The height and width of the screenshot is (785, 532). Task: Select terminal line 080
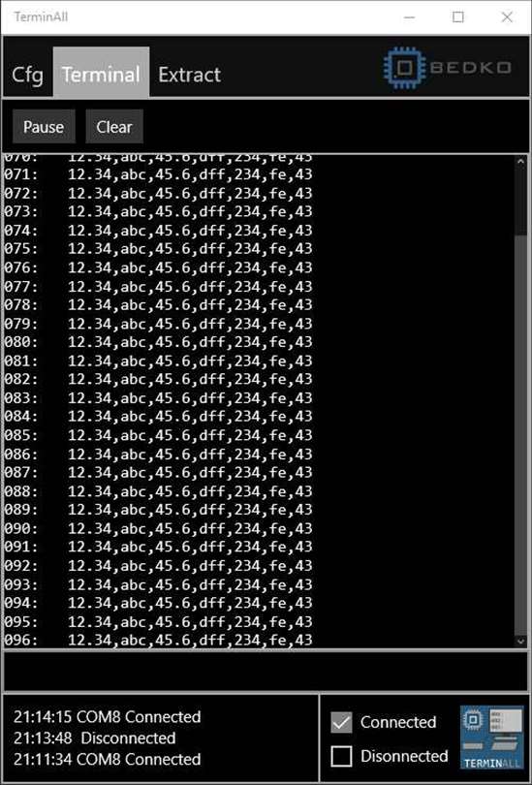(x=158, y=342)
